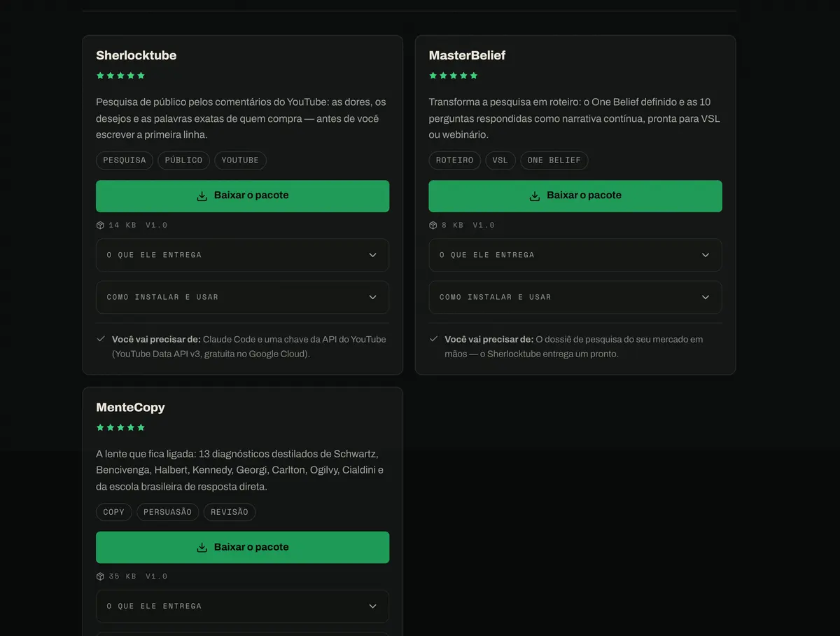Click the checkmark icon in Sherlocktube's requirements note
Screen dimensions: 840x636
pyautogui.click(x=101, y=339)
